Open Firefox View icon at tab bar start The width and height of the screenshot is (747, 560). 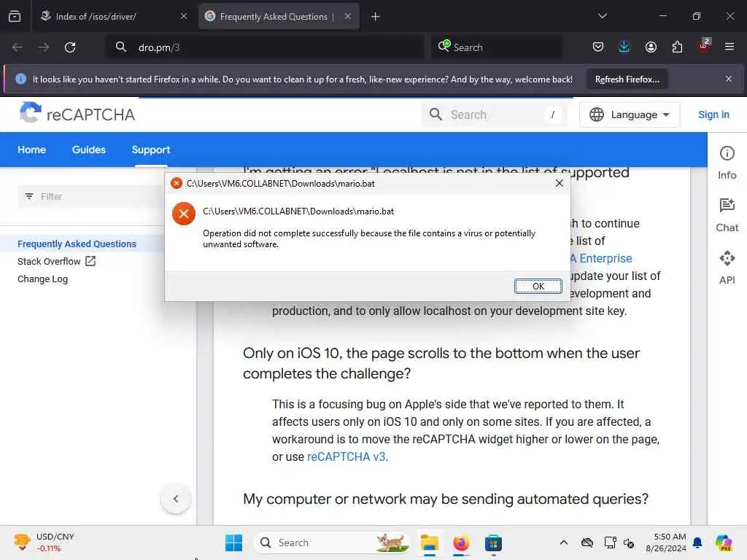(15, 17)
